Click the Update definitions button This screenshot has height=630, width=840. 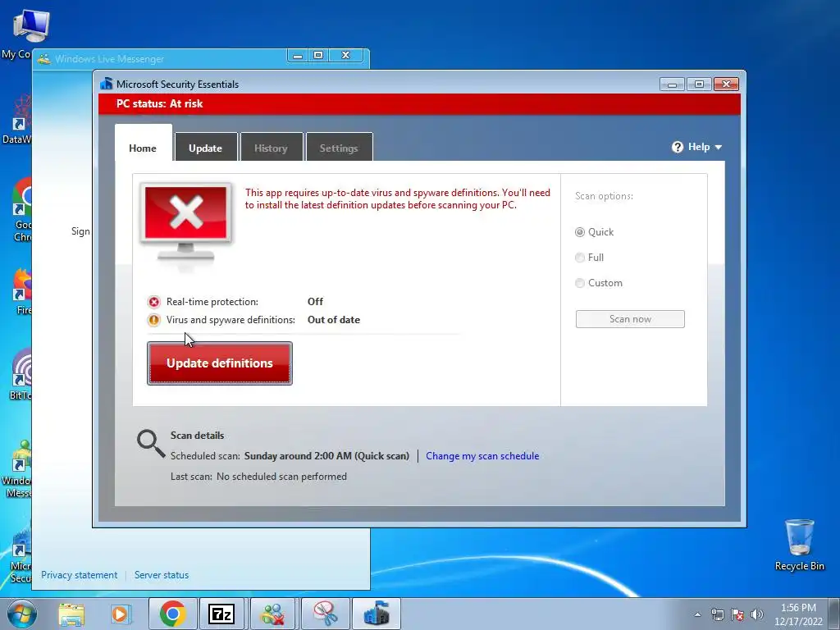(x=220, y=363)
